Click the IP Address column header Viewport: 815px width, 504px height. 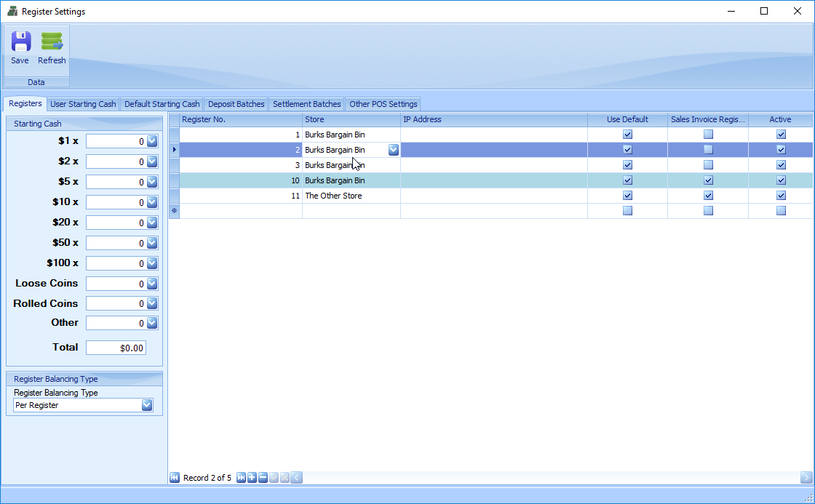(493, 119)
